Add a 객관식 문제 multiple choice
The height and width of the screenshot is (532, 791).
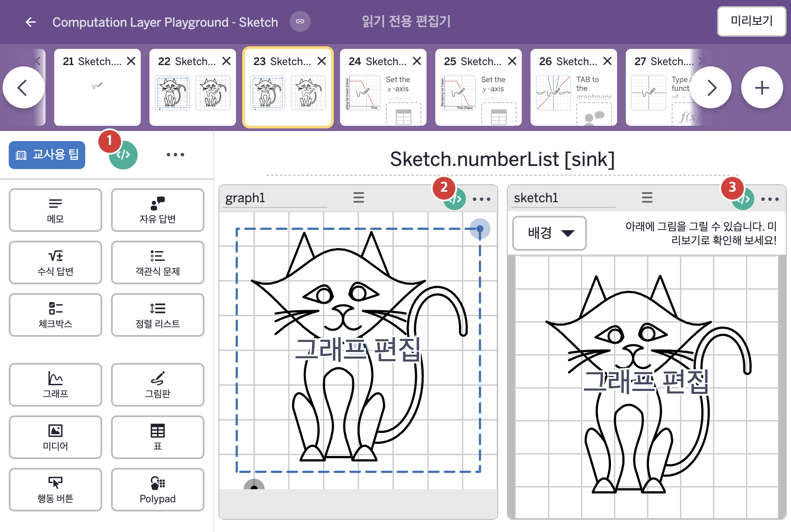point(158,263)
